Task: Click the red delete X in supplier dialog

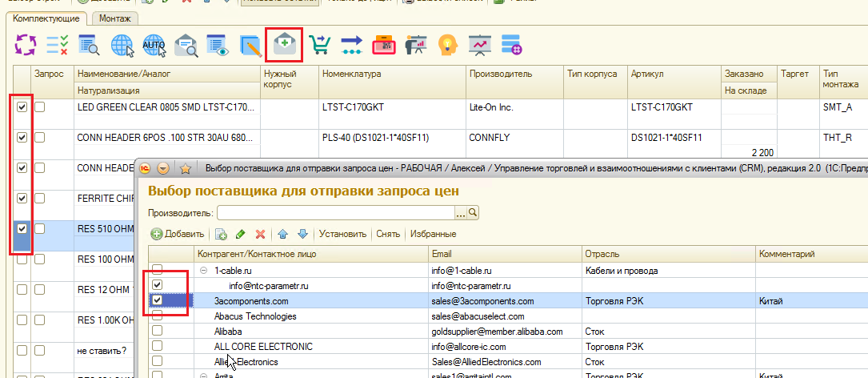Action: [260, 234]
